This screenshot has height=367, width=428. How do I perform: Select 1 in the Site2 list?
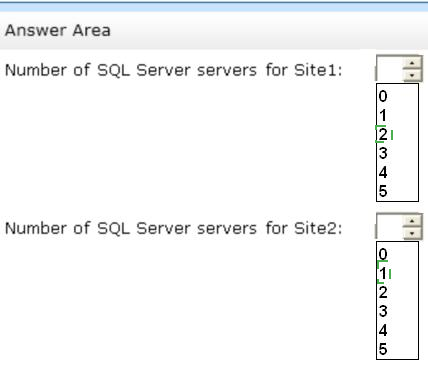coord(383,273)
